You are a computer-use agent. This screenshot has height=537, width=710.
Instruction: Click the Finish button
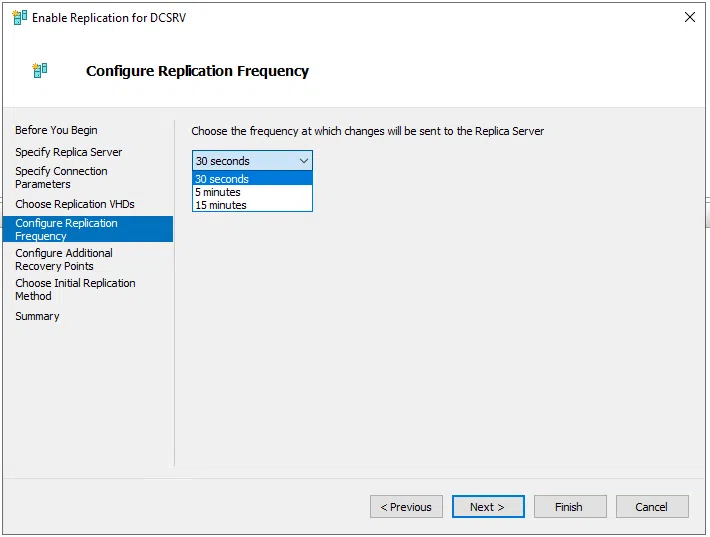click(570, 507)
